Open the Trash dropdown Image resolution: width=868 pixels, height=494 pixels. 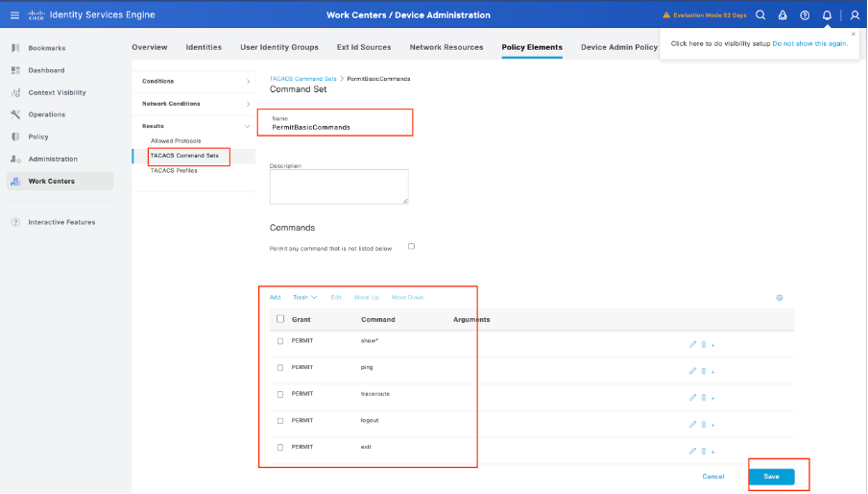[x=305, y=297]
